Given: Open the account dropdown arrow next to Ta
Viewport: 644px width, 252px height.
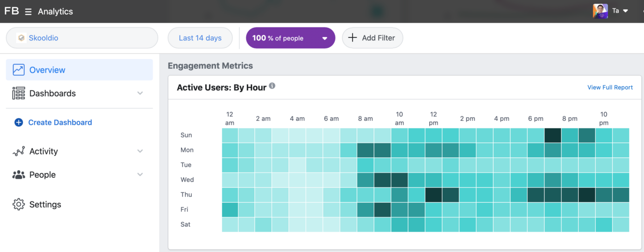Looking at the screenshot, I should [x=625, y=11].
